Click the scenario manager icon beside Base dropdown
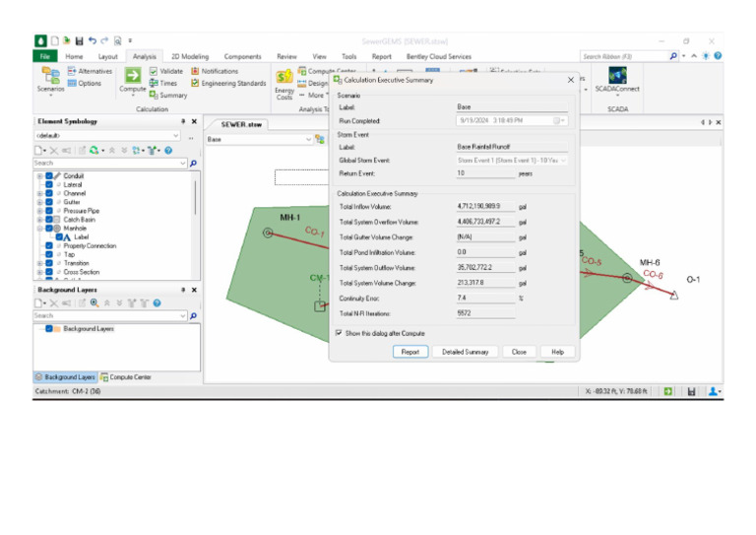 [320, 140]
